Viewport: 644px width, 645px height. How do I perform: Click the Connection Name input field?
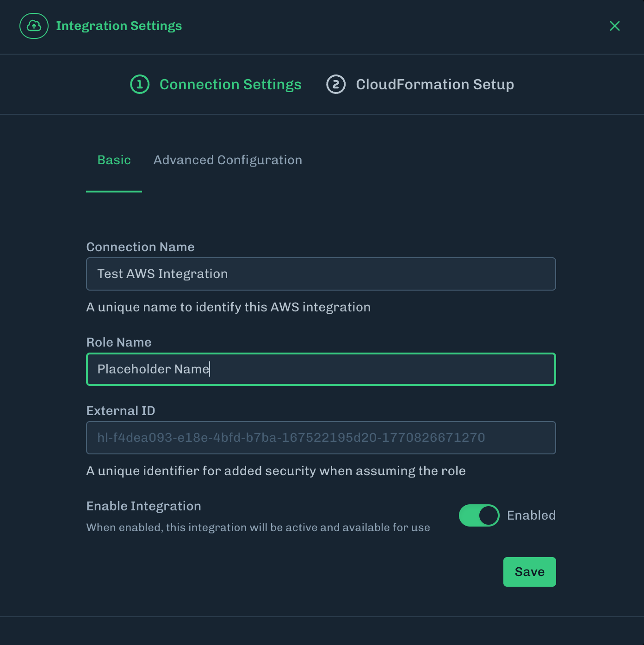click(321, 274)
